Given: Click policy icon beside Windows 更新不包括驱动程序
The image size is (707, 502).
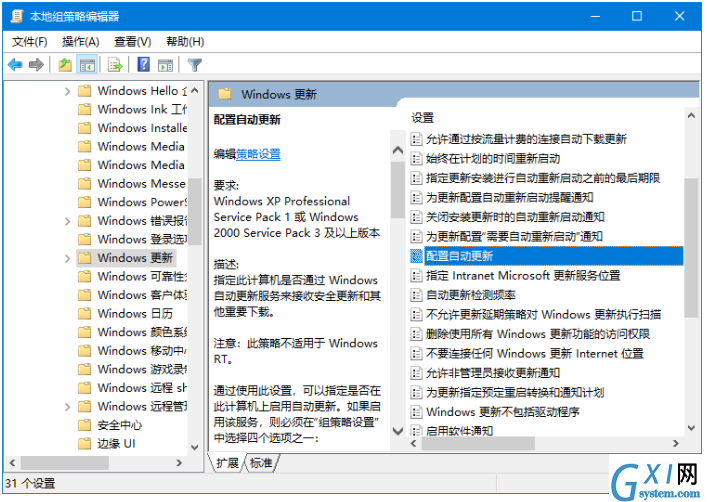Looking at the screenshot, I should click(416, 412).
